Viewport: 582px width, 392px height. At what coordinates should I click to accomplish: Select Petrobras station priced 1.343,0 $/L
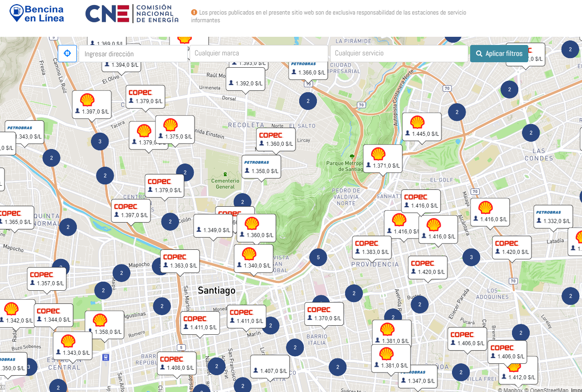point(25,132)
